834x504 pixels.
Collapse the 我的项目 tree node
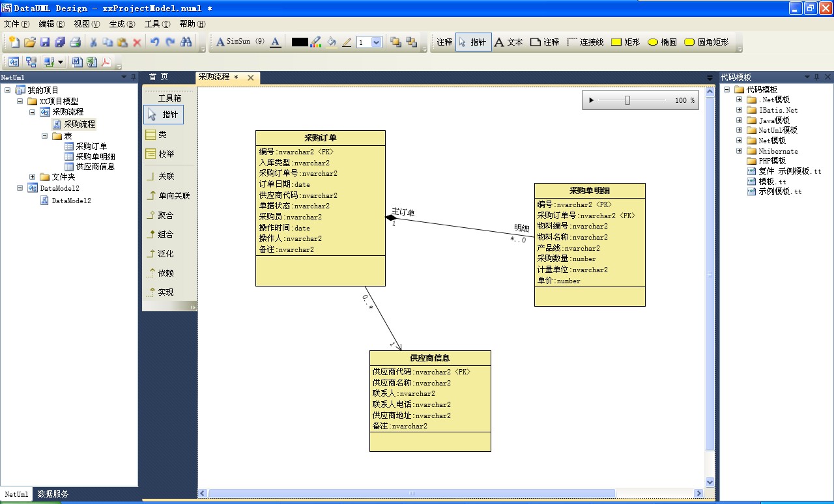7,90
